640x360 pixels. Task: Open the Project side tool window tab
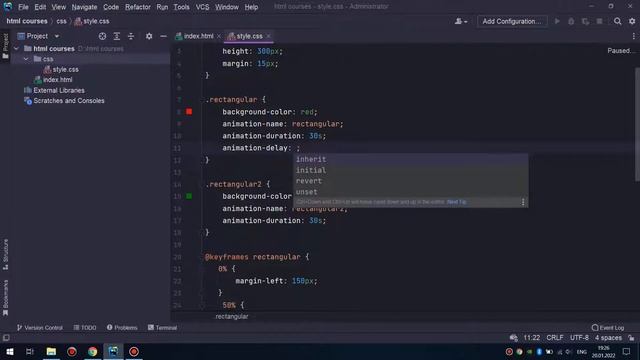tap(5, 46)
